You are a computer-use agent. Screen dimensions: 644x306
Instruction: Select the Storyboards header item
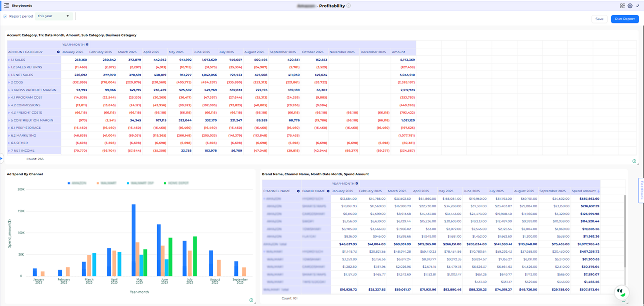pos(22,5)
